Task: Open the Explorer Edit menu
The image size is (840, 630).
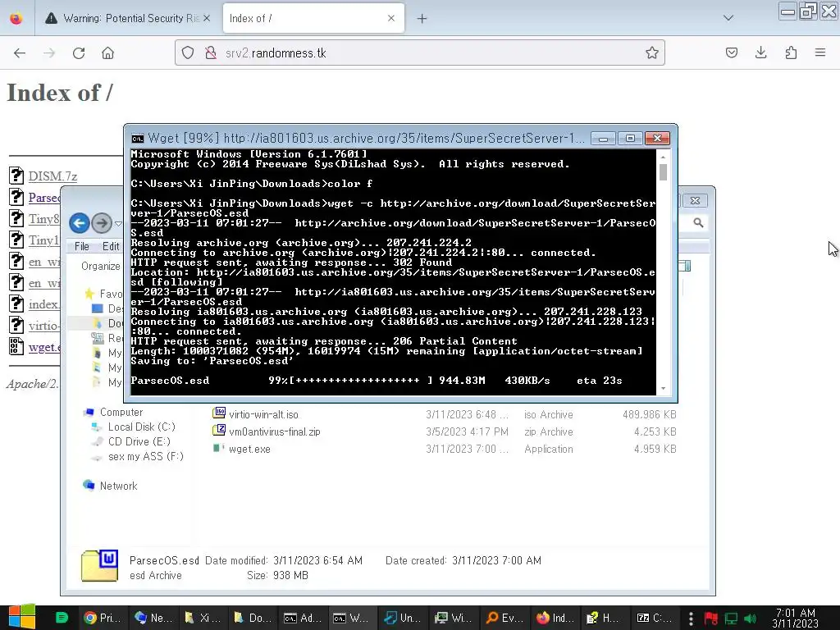Action: coord(111,246)
